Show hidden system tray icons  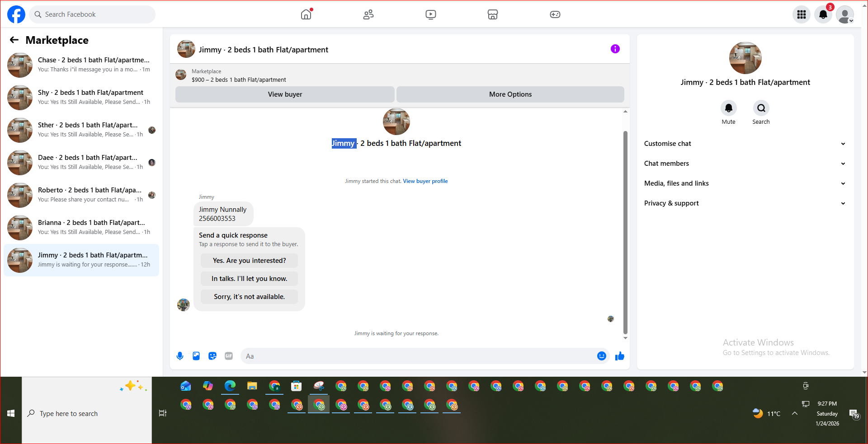[x=795, y=413]
